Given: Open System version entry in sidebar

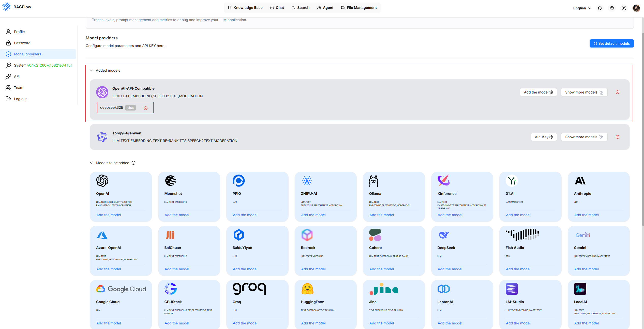Looking at the screenshot, I should [x=38, y=65].
